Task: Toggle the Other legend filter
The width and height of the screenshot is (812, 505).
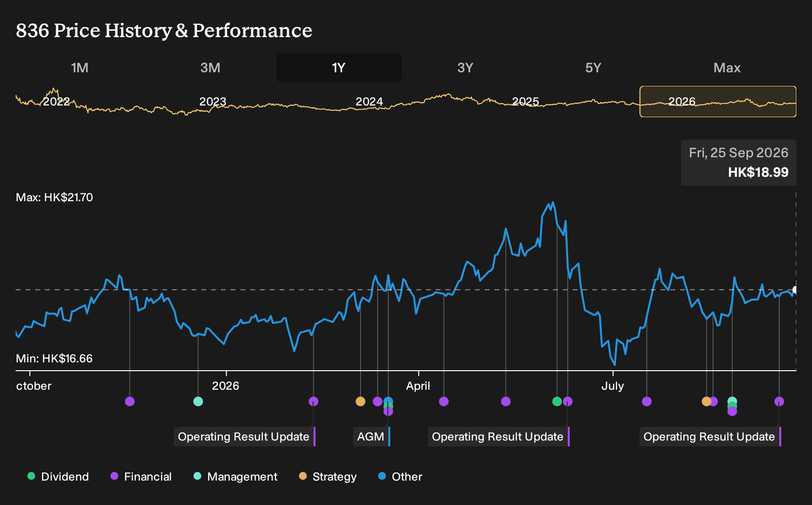Action: click(400, 476)
